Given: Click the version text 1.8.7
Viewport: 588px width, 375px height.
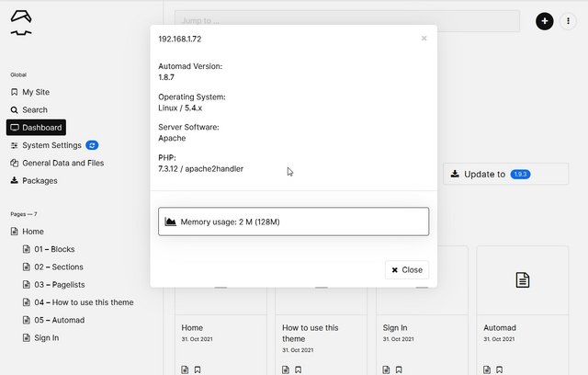Looking at the screenshot, I should [166, 77].
